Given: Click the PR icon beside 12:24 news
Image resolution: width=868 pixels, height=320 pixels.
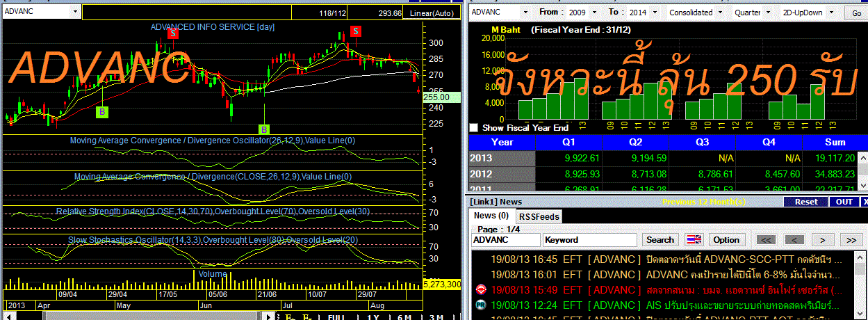Looking at the screenshot, I should point(480,305).
